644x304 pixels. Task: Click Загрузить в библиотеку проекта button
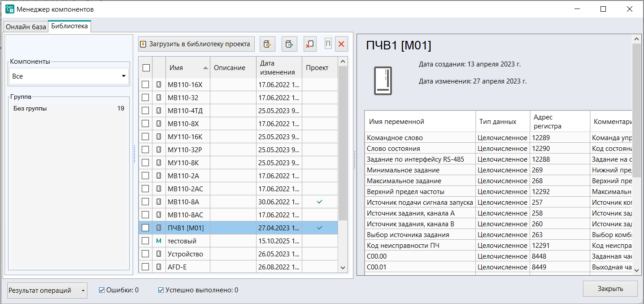[x=196, y=44]
